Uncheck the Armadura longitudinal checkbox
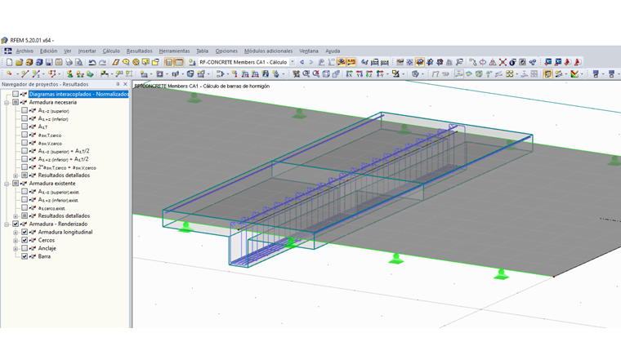This screenshot has height=364, width=621. pyautogui.click(x=25, y=232)
